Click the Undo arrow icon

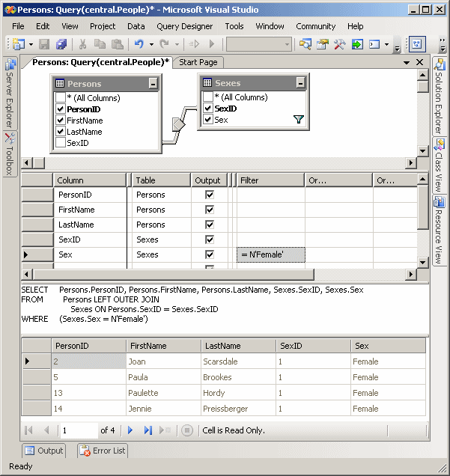pos(139,44)
